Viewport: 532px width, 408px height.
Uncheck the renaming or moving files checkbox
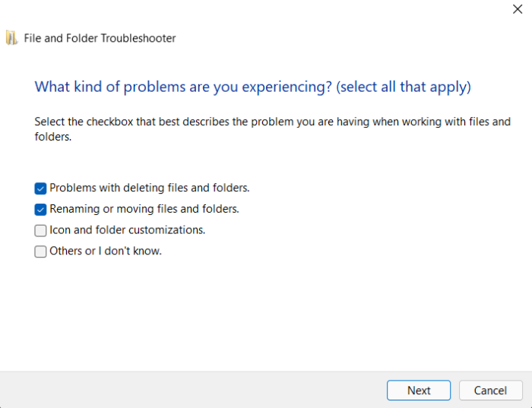coord(41,210)
